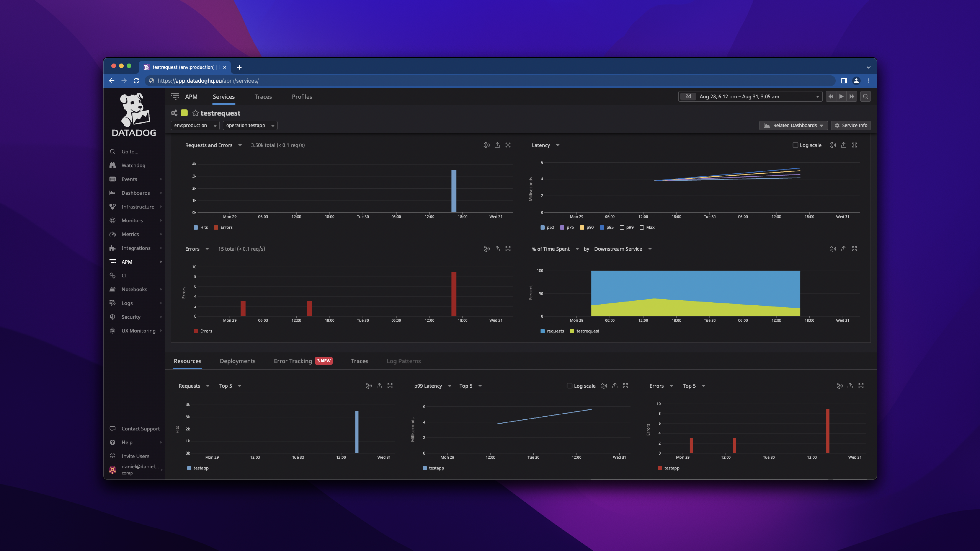
Task: Click the service's yellow-green color swatch
Action: [x=184, y=113]
